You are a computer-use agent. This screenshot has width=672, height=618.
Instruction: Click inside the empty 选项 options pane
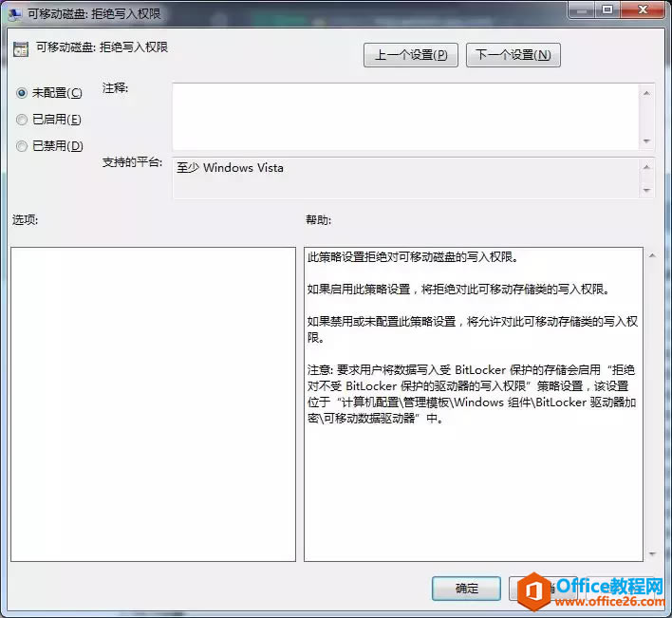pyautogui.click(x=153, y=404)
